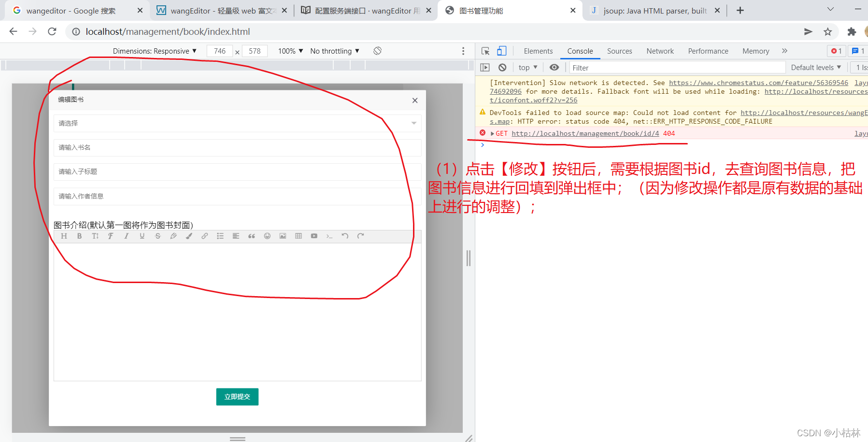
Task: Undo last editor action
Action: click(345, 236)
